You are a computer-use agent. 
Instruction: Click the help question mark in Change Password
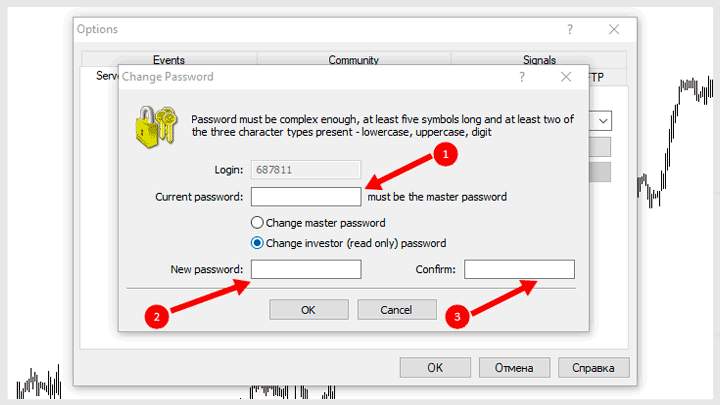point(522,77)
